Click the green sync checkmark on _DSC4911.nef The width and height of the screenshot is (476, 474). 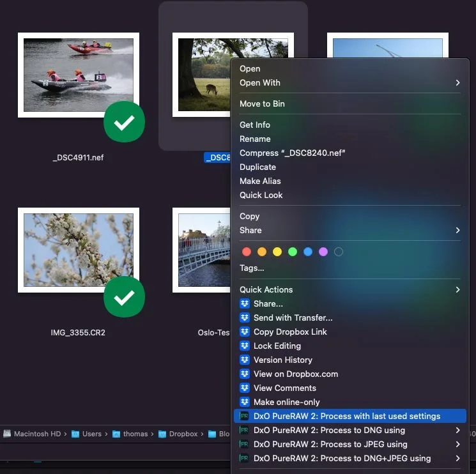point(124,121)
